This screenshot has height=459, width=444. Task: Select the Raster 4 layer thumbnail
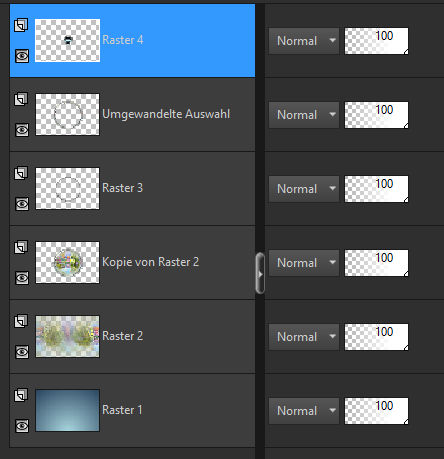(67, 40)
